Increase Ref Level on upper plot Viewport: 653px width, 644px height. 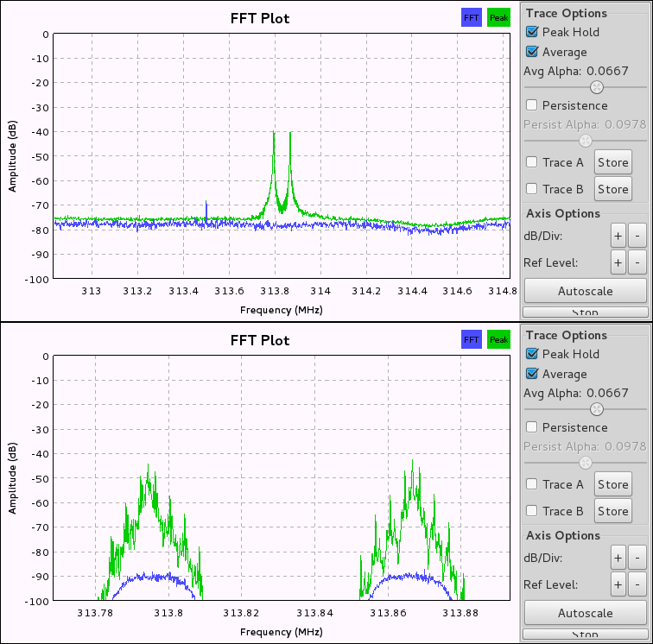pos(618,262)
